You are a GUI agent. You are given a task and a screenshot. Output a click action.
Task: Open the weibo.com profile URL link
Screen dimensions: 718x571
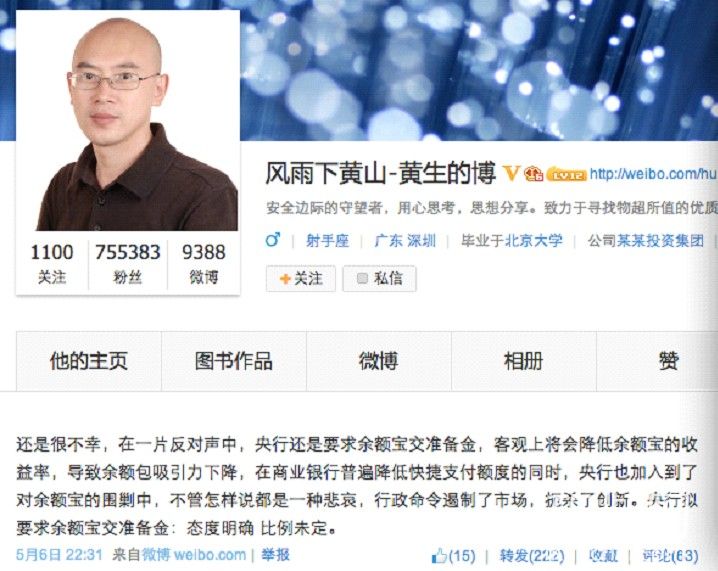coord(653,174)
